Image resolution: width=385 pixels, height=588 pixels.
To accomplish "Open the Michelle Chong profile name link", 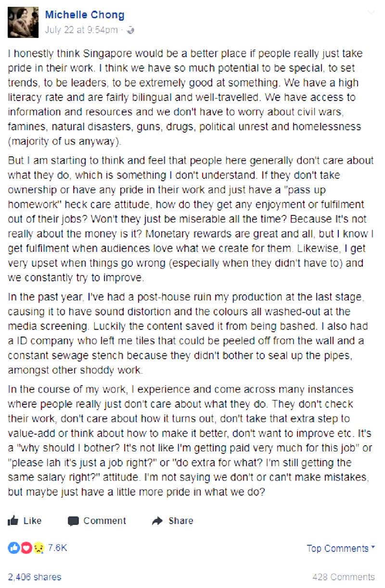I will tap(85, 15).
